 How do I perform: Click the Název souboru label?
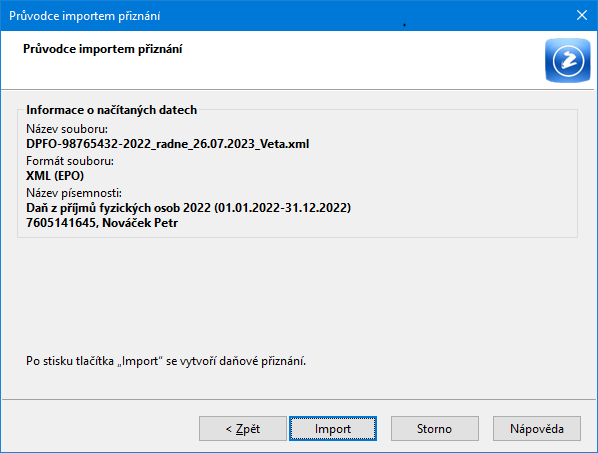click(x=67, y=129)
